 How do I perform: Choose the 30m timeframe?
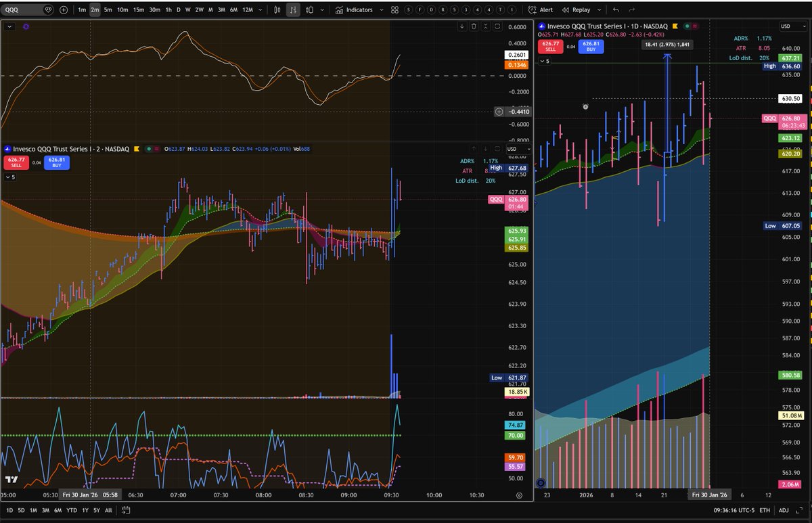(155, 10)
